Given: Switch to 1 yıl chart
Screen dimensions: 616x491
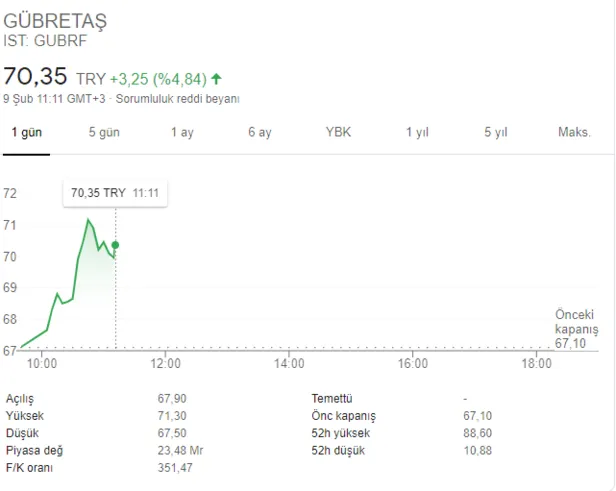Looking at the screenshot, I should coord(417,133).
